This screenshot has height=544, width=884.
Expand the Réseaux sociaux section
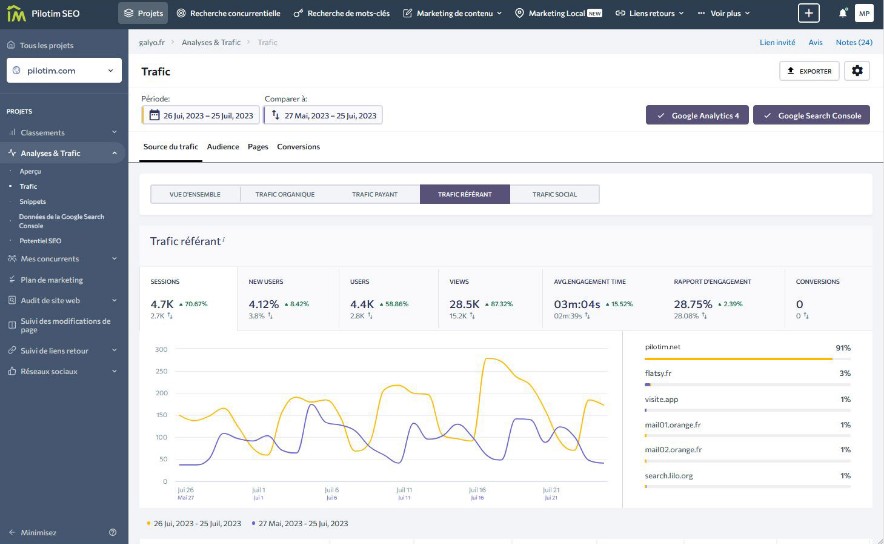point(114,371)
